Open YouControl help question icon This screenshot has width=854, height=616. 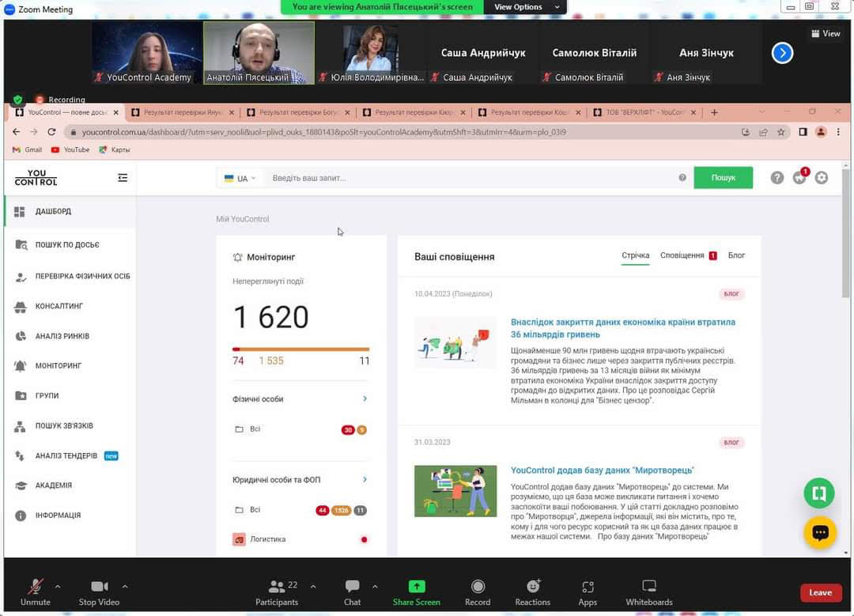pos(777,178)
